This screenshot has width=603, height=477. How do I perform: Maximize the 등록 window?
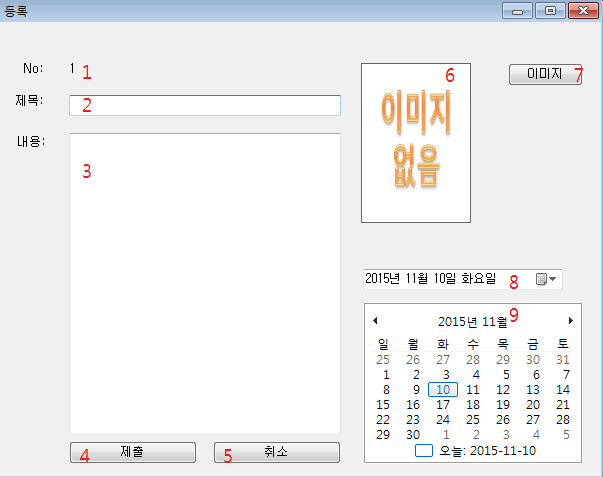550,10
